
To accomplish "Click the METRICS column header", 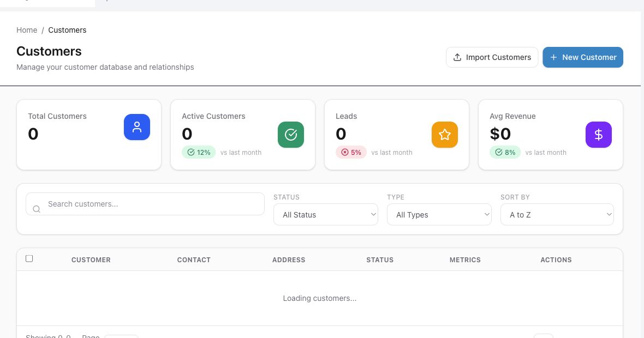I will click(x=465, y=259).
